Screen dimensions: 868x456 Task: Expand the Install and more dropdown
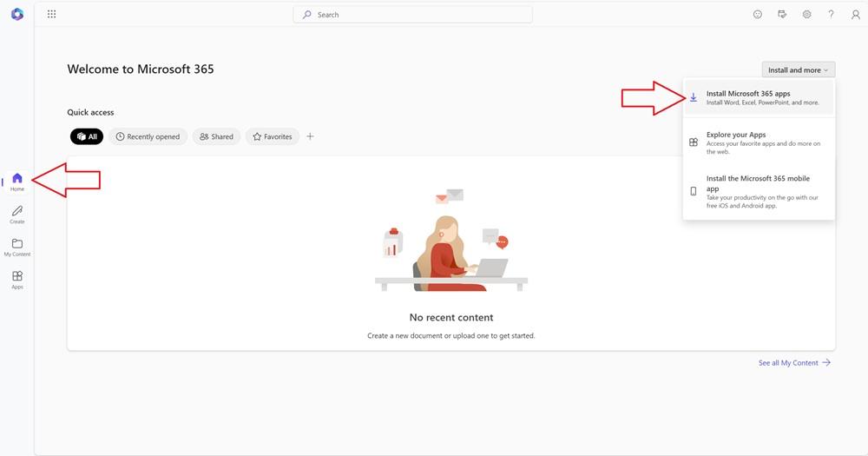(798, 69)
